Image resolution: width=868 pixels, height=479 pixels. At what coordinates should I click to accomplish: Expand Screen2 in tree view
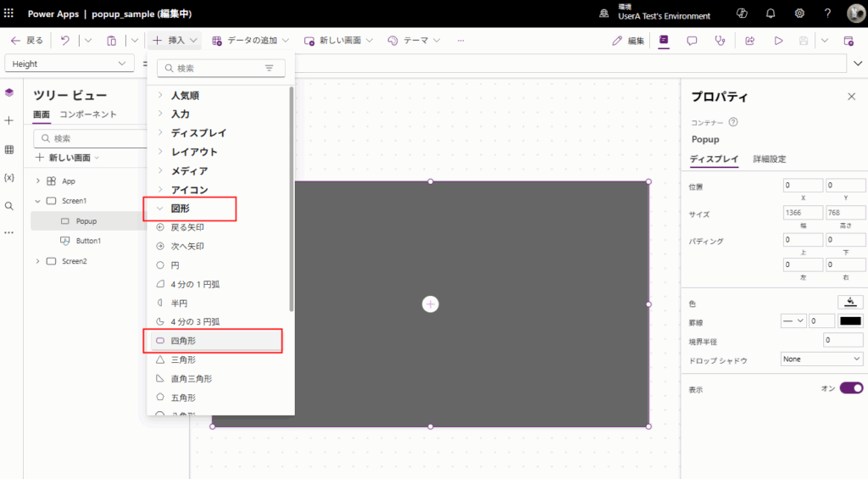(x=37, y=261)
